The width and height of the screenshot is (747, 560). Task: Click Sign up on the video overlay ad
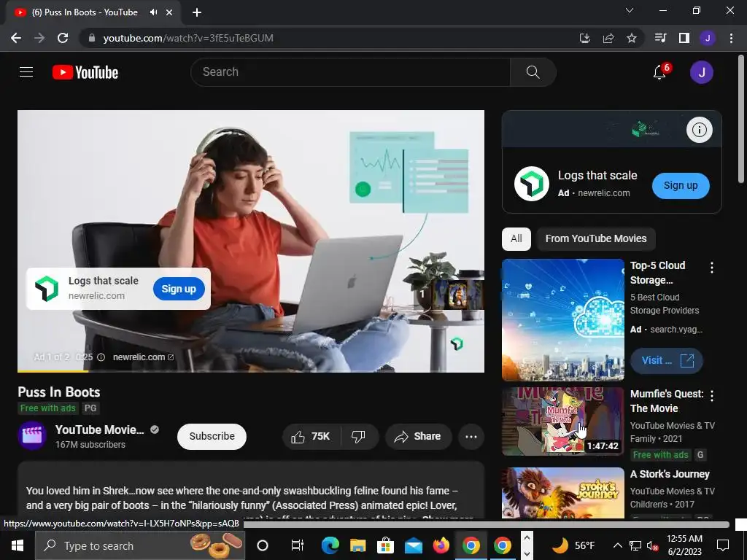click(179, 289)
